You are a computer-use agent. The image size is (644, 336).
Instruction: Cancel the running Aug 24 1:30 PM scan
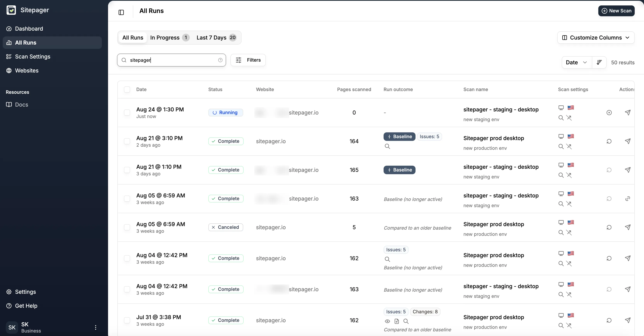coord(609,113)
